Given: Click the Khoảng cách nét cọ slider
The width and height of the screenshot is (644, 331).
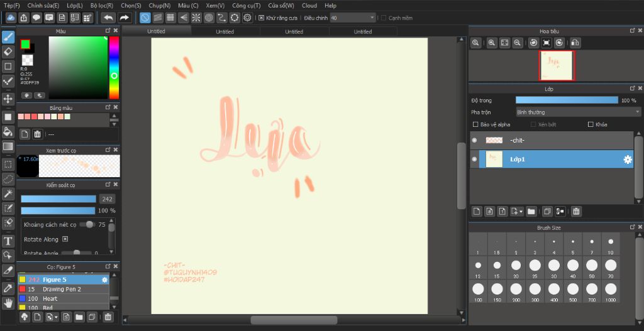Looking at the screenshot, I should (87, 225).
